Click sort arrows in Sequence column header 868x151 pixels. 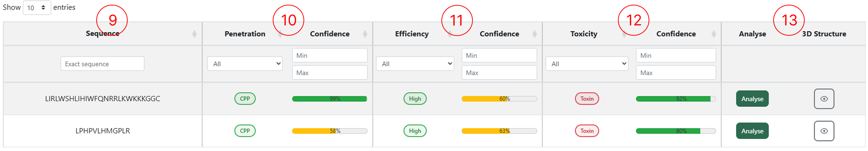194,34
